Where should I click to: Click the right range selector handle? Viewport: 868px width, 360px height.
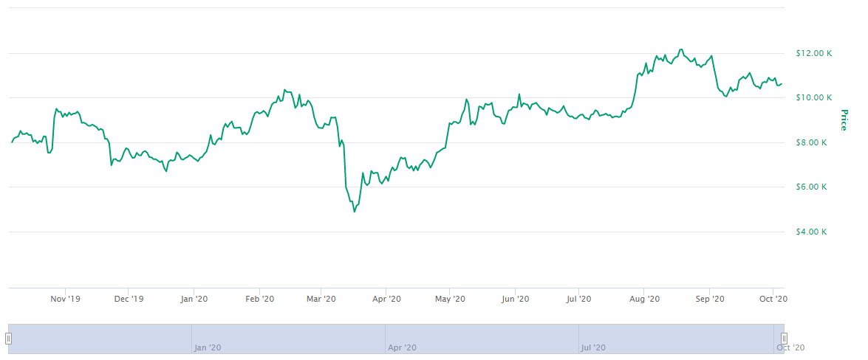coord(785,339)
